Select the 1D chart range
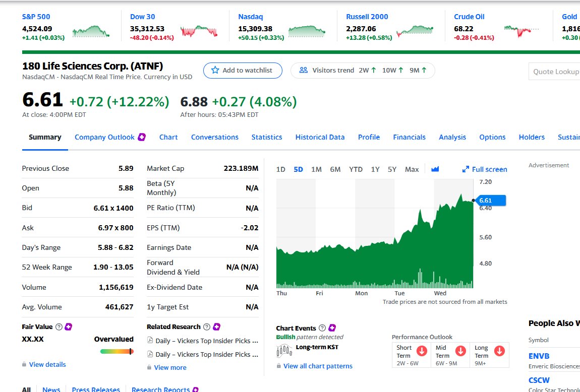Image resolution: width=580 pixels, height=392 pixels. click(281, 169)
